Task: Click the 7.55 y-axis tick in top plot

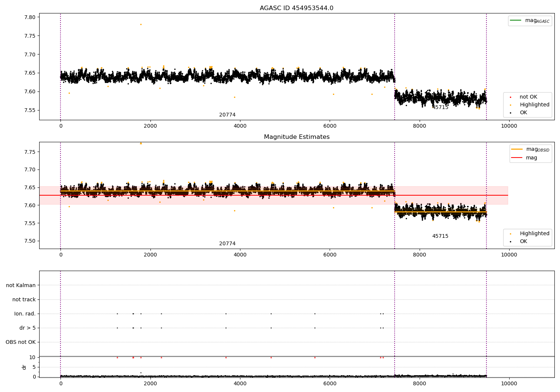Action: tap(30, 111)
